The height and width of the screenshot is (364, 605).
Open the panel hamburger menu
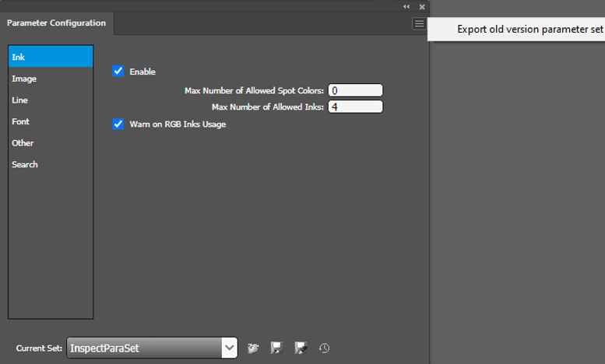(419, 24)
